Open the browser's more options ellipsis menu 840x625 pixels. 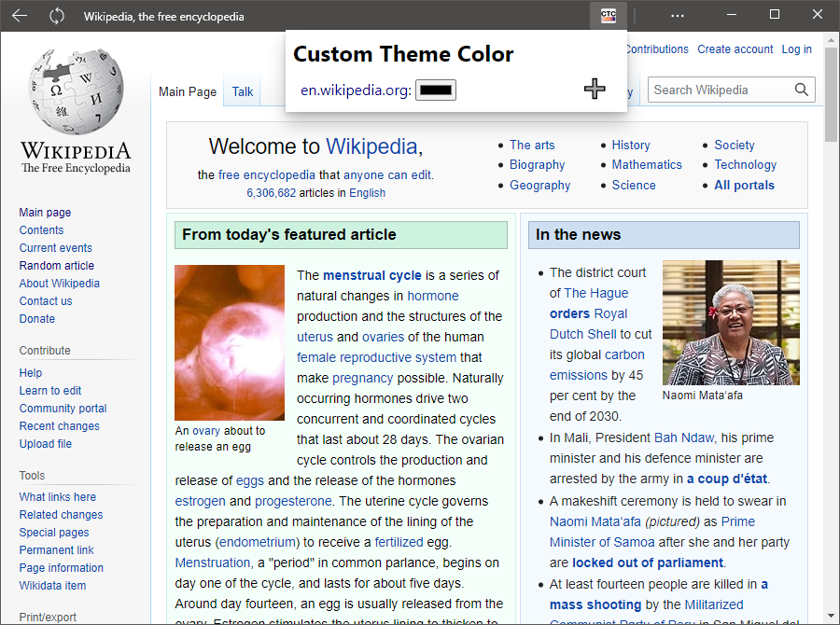[x=677, y=15]
